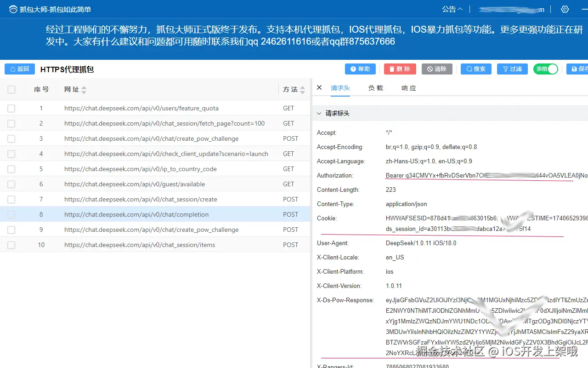Screen dimensions: 588x368
Task: Open 帮助 help button
Action: click(360, 69)
